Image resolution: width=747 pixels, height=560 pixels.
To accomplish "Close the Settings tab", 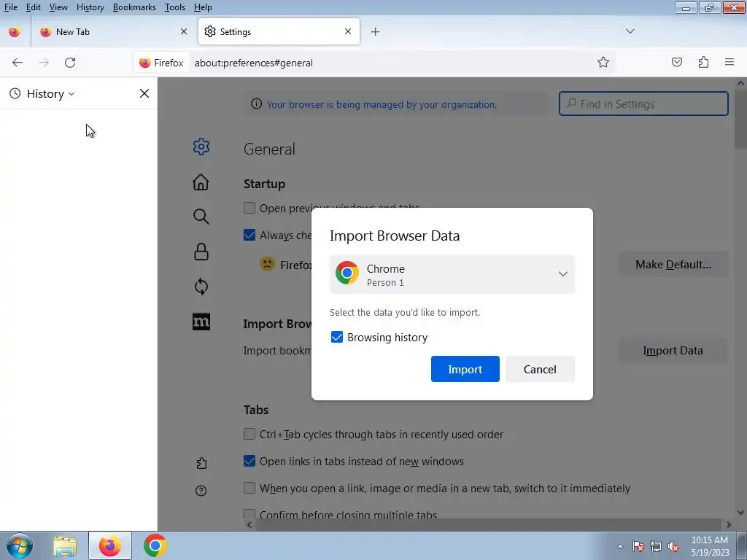I will click(x=348, y=31).
